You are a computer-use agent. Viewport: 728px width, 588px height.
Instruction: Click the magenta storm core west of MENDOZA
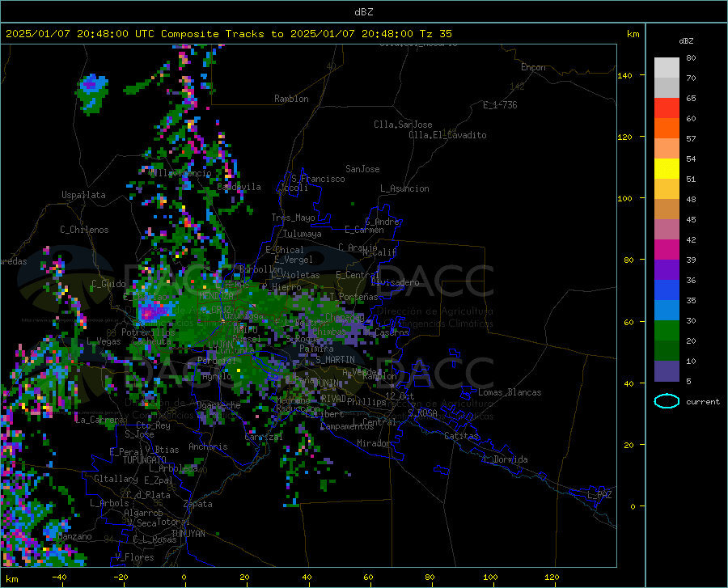tap(150, 313)
